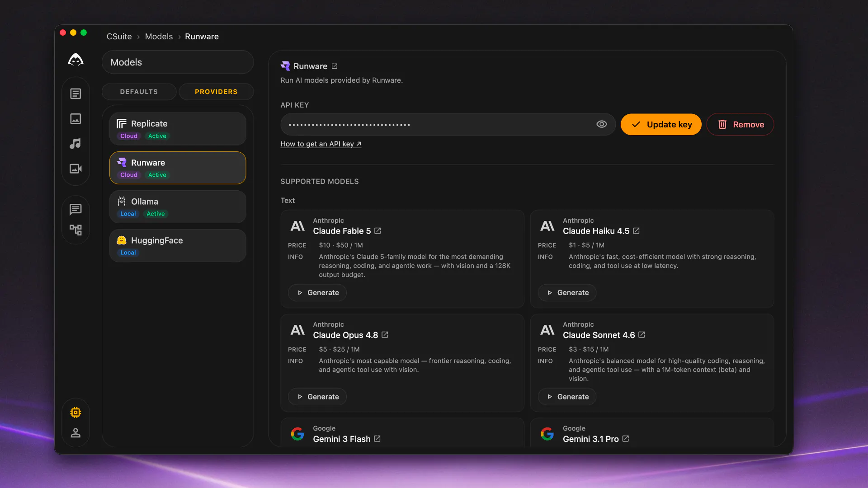Generate with Claude Sonnet 4.6
This screenshot has height=488, width=868.
(x=567, y=397)
